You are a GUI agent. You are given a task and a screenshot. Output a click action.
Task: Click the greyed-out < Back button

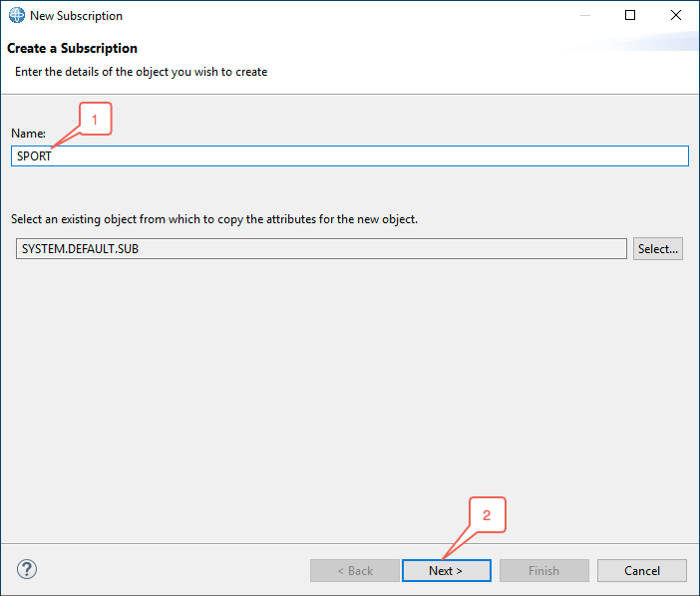[355, 570]
